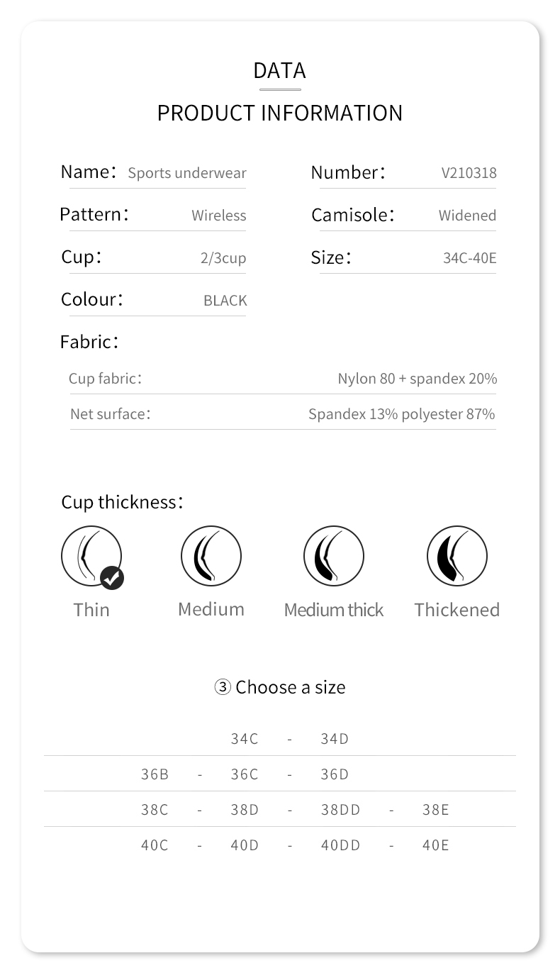Viewport: 560px width, 980px height.
Task: Choose size 34D
Action: pos(335,739)
